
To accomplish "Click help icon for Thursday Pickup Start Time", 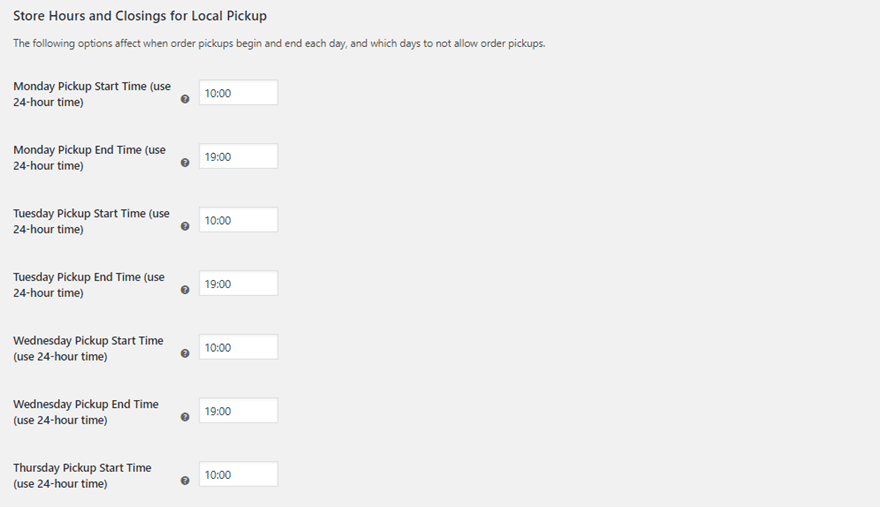I will click(185, 480).
